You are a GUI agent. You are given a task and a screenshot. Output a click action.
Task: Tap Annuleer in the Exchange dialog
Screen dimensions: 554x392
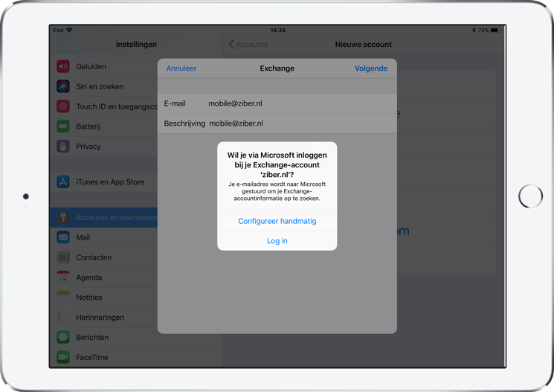click(x=181, y=68)
